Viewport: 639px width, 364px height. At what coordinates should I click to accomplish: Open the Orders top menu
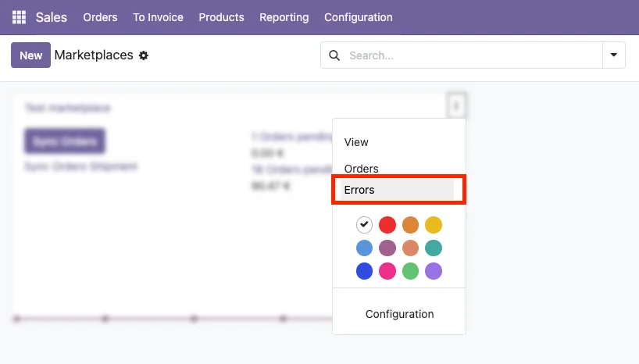[100, 17]
